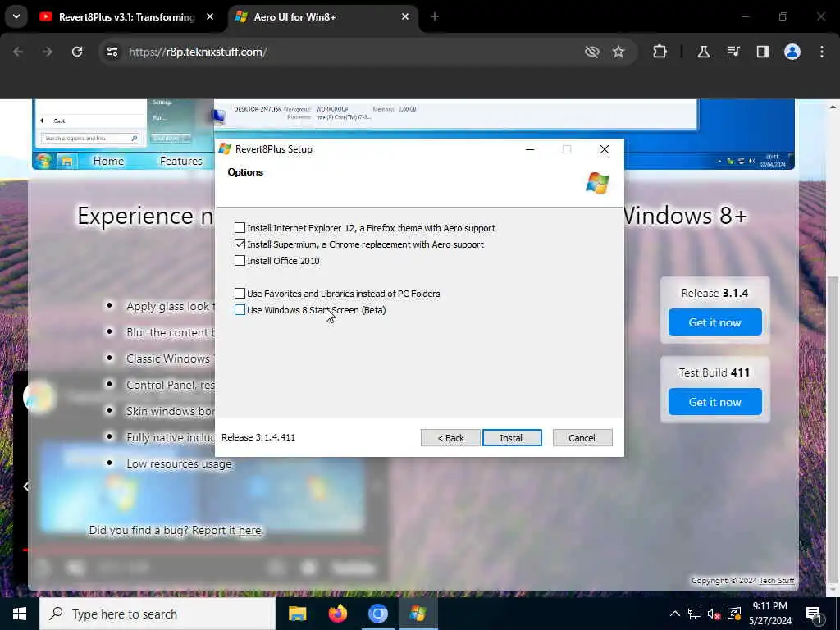Close the Revert8Plus Setup dialog
The width and height of the screenshot is (840, 630).
[605, 149]
